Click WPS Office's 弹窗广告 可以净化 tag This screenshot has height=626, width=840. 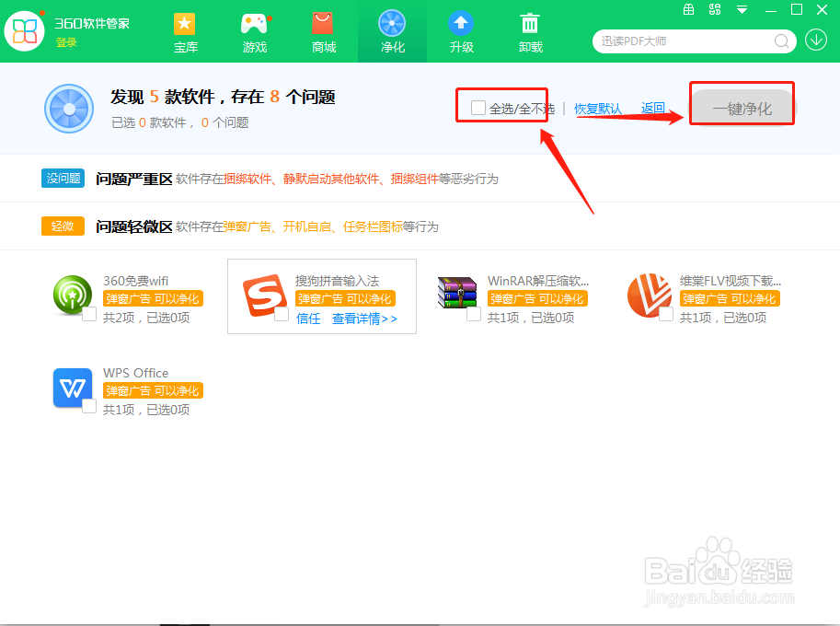[153, 390]
